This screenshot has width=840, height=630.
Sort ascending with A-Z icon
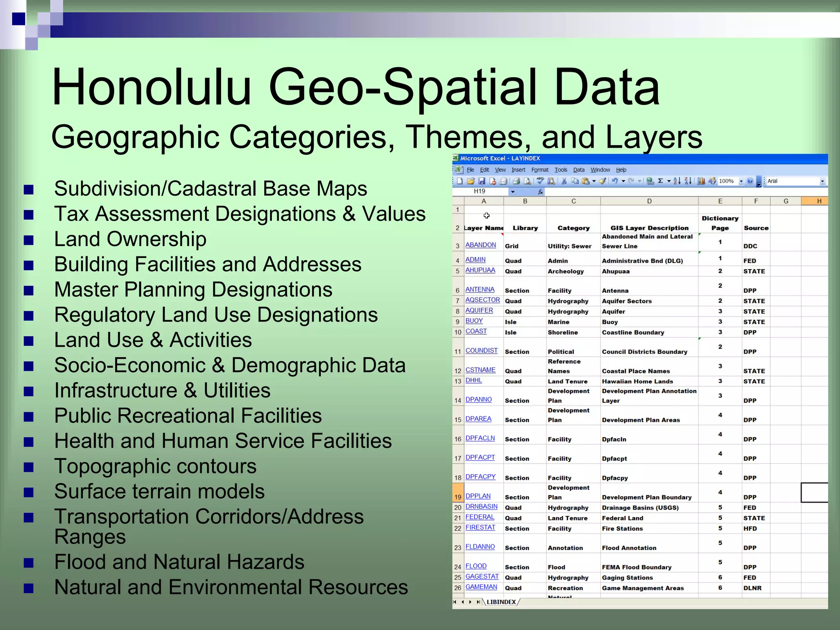click(677, 181)
